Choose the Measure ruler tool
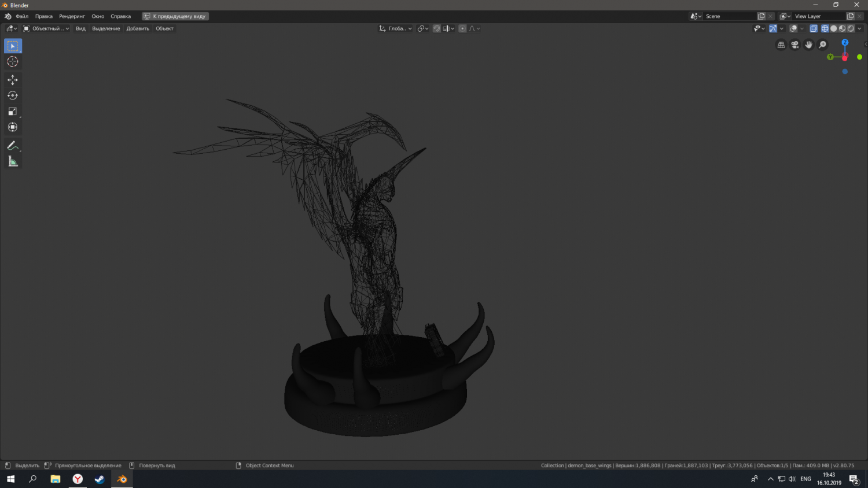 (x=13, y=162)
